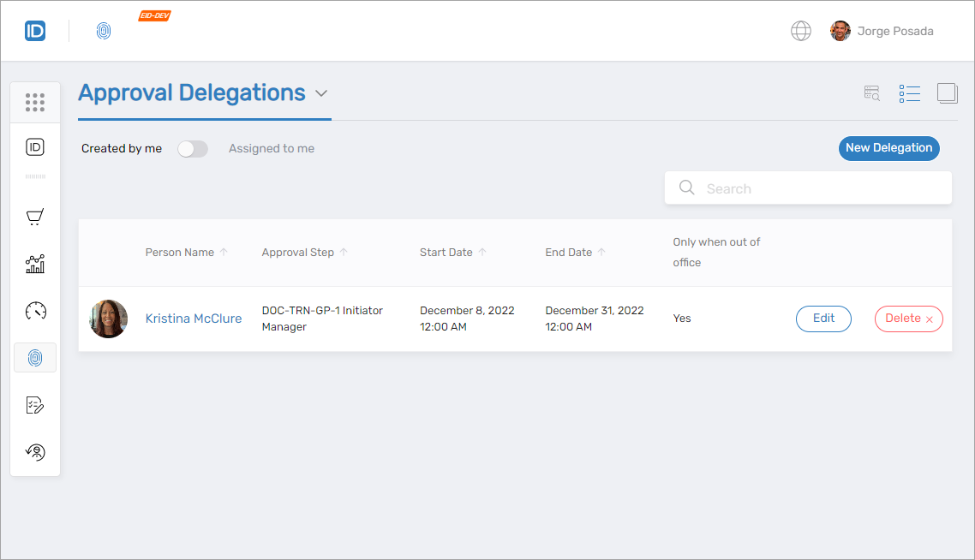Click the globe language icon
This screenshot has width=975, height=560.
[x=800, y=32]
